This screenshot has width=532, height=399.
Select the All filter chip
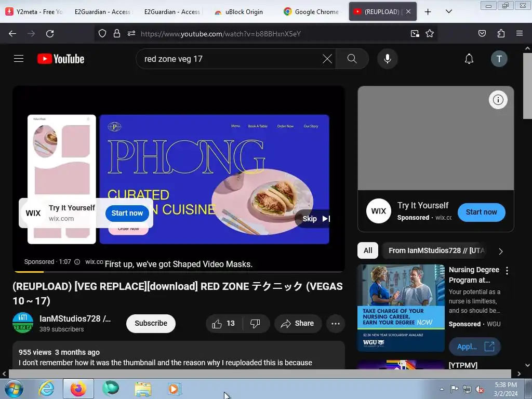pyautogui.click(x=368, y=250)
